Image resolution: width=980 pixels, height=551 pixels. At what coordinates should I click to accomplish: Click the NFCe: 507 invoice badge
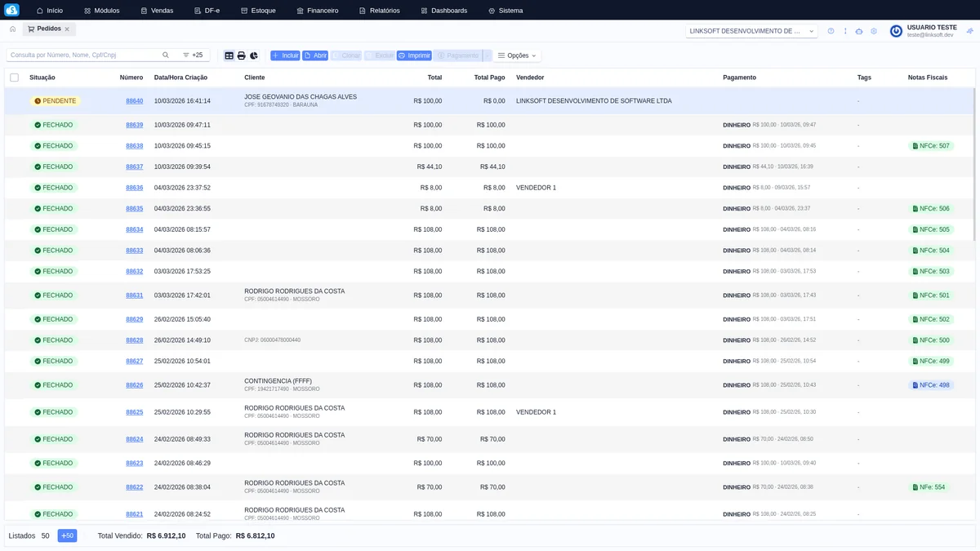pyautogui.click(x=931, y=146)
